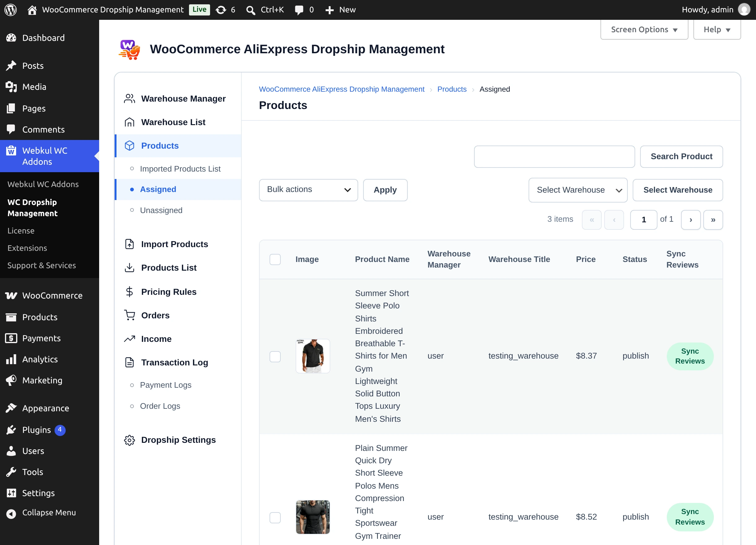Click the Plugins plug icon
Image resolution: width=756 pixels, height=545 pixels.
[x=11, y=430]
